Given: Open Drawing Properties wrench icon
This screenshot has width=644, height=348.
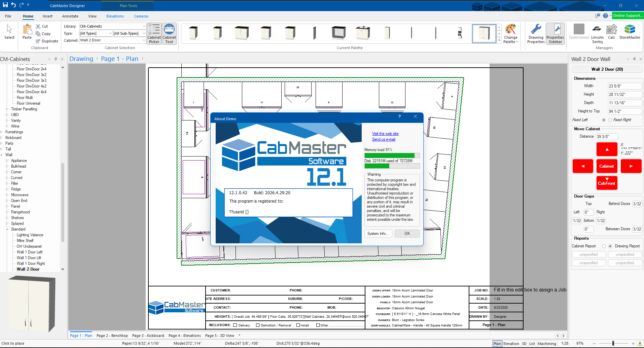Looking at the screenshot, I should (536, 34).
